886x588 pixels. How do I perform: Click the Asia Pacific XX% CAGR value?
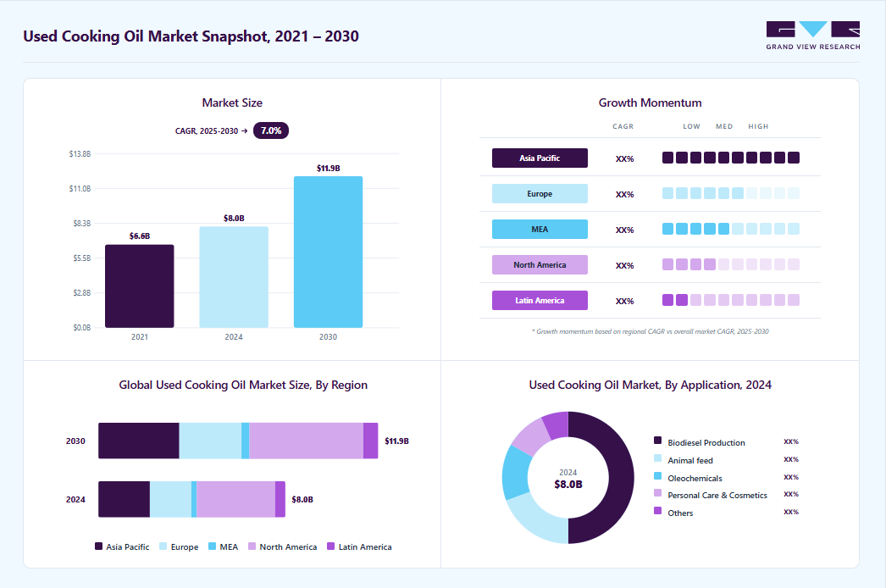(624, 159)
